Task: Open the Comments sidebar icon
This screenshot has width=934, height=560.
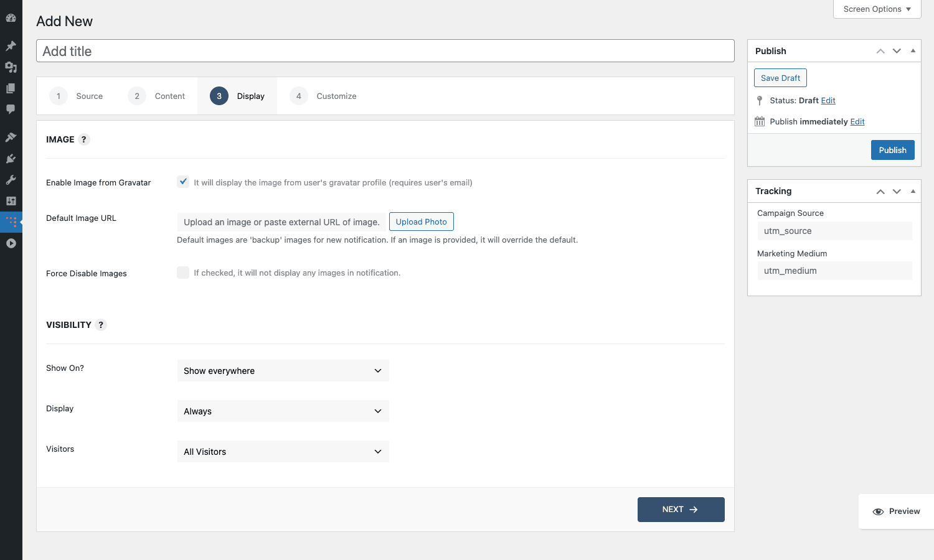Action: tap(11, 110)
